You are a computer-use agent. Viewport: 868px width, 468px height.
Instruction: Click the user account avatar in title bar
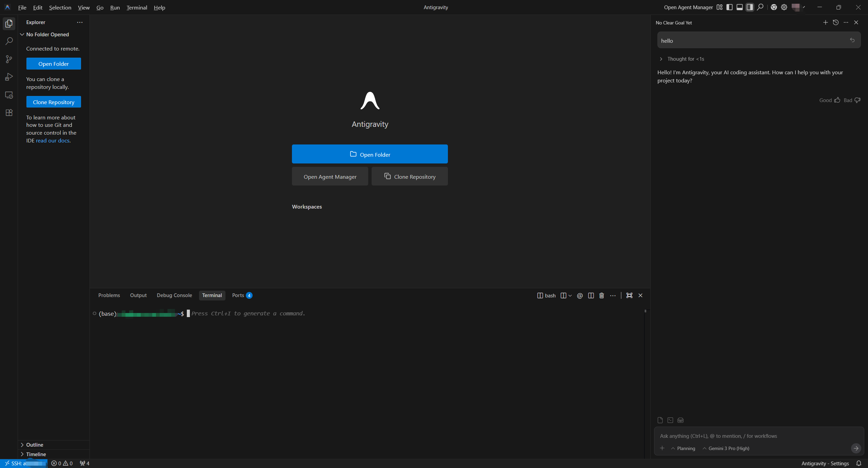click(796, 7)
